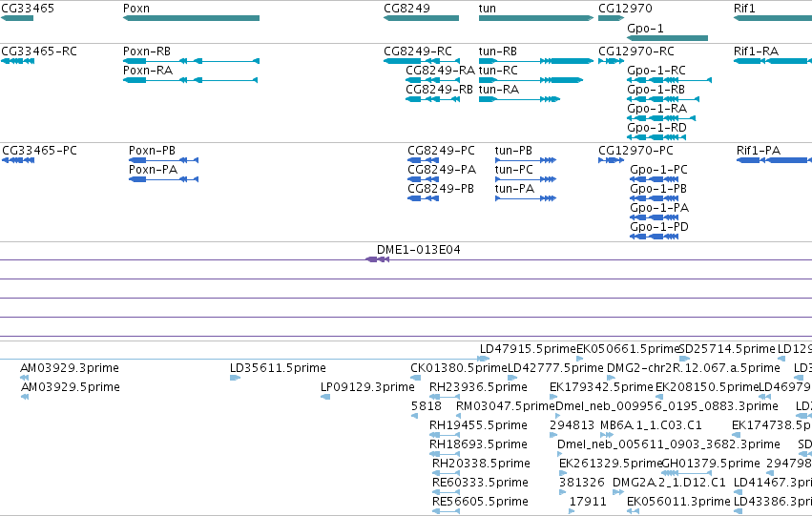Select the tun gene bar
Viewport: 812px width, 516px height.
click(x=536, y=18)
